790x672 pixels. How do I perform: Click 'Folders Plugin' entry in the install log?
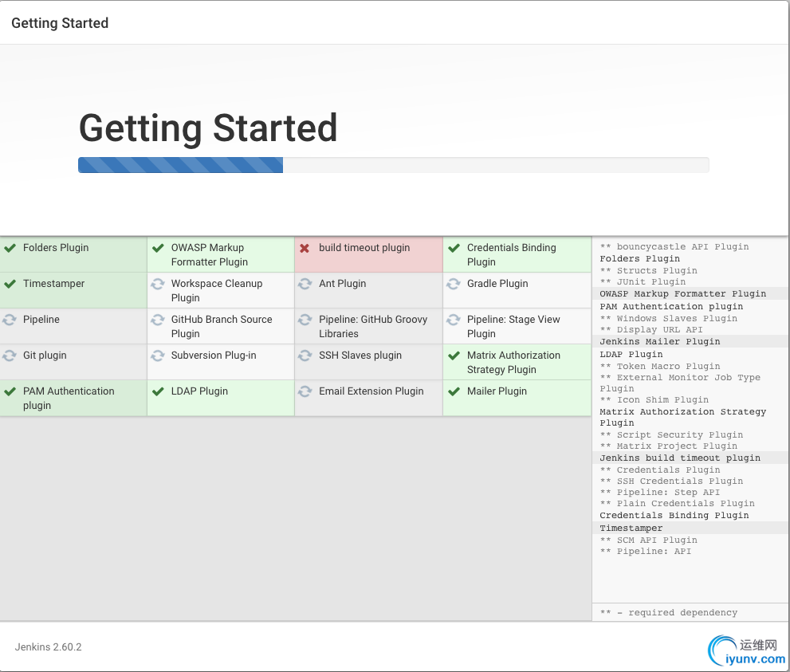[639, 259]
